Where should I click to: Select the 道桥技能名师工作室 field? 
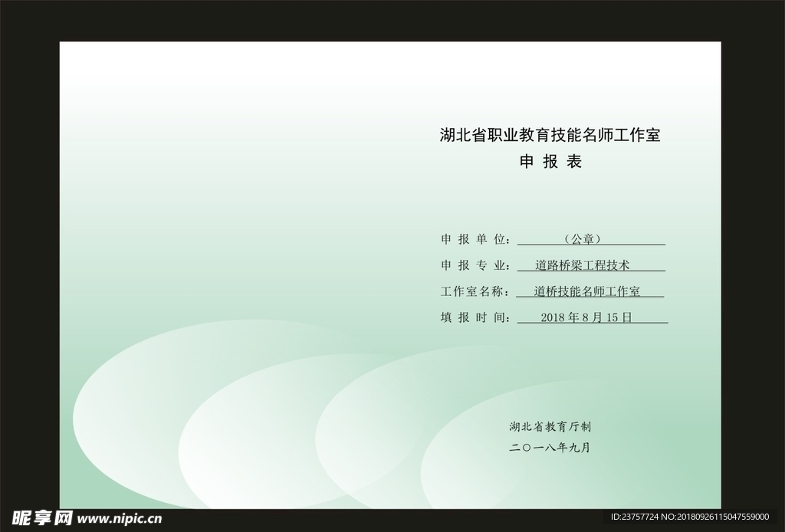tap(586, 291)
